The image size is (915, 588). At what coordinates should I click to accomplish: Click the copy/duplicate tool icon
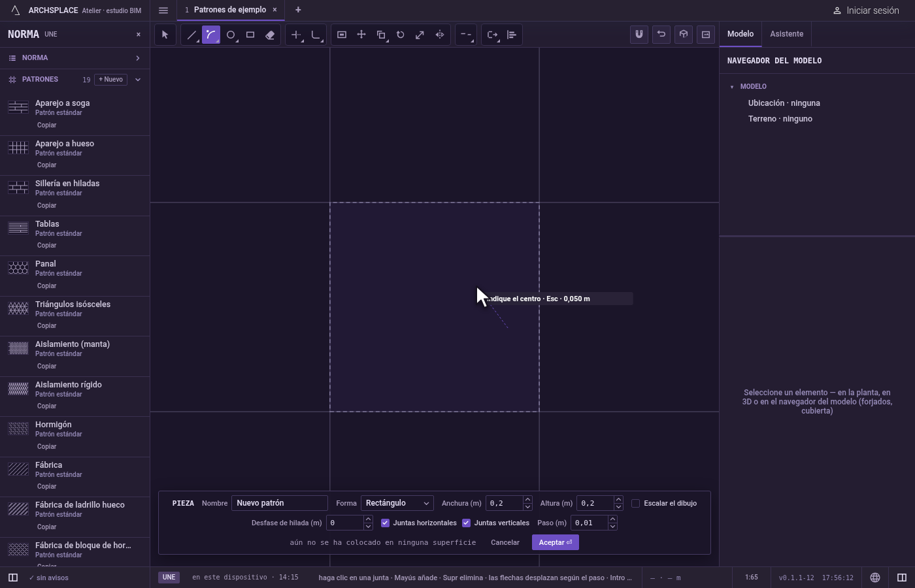click(381, 35)
